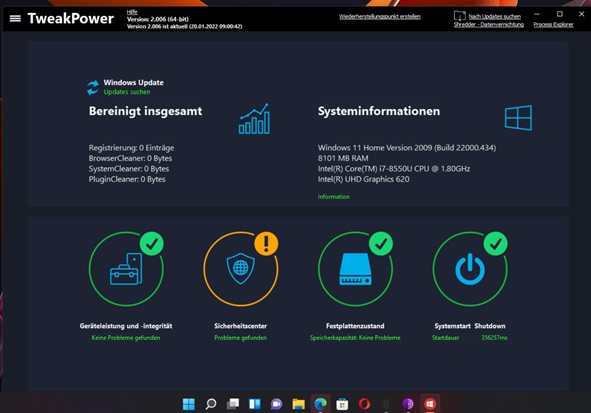Click PluginCleaner: 0 Bytes text
The height and width of the screenshot is (413, 591).
(x=127, y=179)
